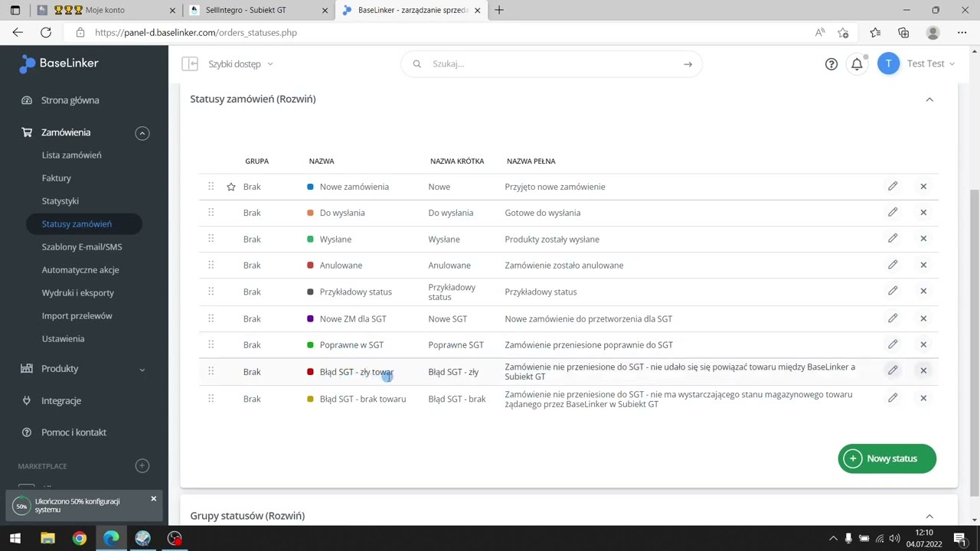Collapse the Zamówienia sidebar section
980x551 pixels.
(142, 133)
